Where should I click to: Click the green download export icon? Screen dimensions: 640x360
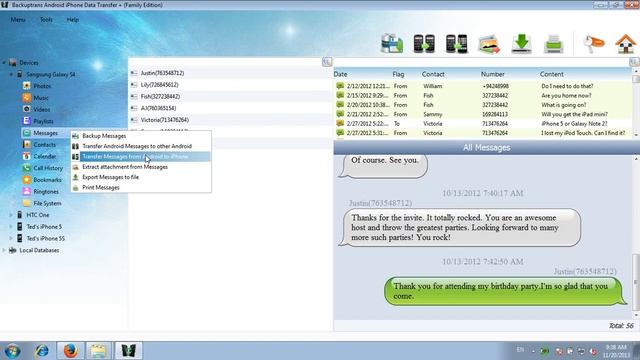pyautogui.click(x=521, y=43)
